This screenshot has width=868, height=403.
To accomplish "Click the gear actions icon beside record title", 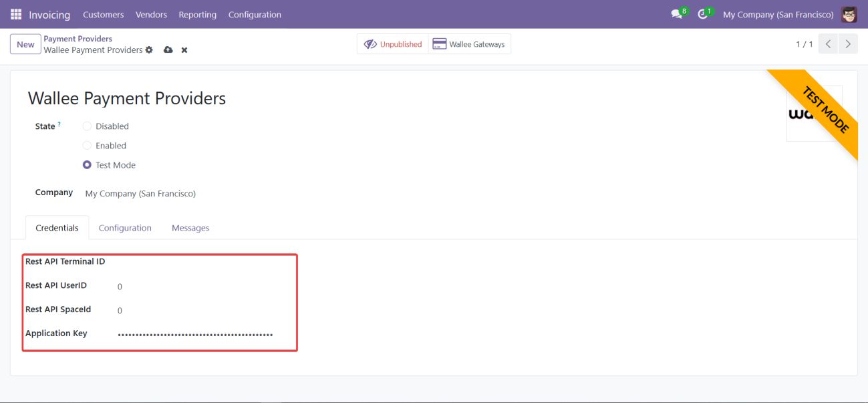I will tap(149, 50).
